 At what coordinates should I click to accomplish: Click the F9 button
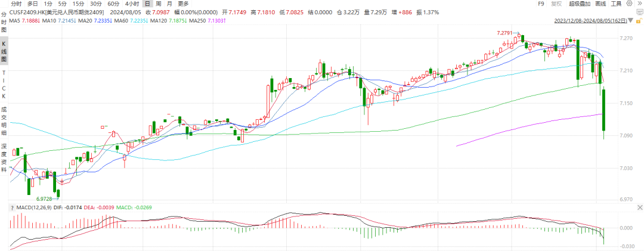coord(541,4)
